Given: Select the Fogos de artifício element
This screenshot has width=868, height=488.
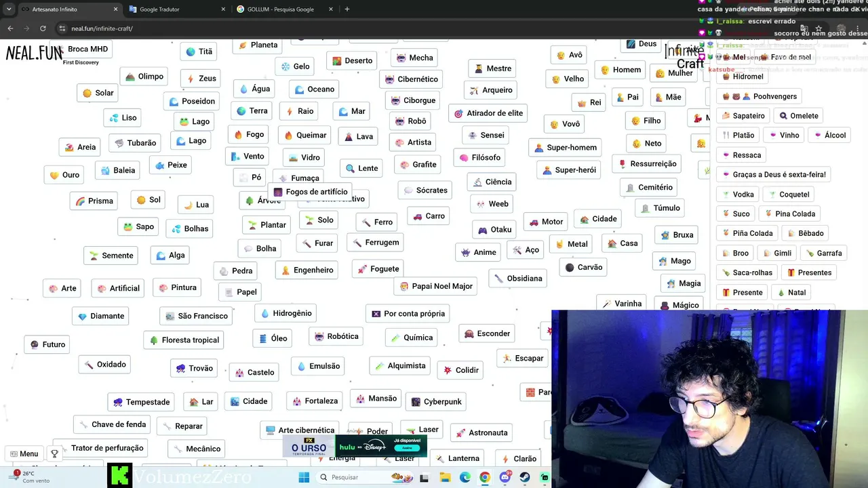Looking at the screenshot, I should pos(311,192).
